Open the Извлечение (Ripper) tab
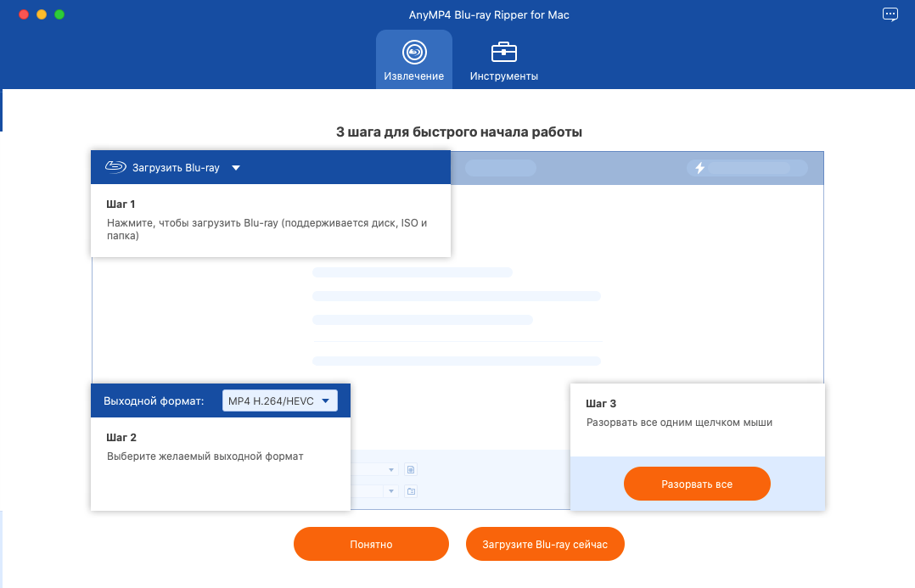915x588 pixels. pyautogui.click(x=413, y=60)
